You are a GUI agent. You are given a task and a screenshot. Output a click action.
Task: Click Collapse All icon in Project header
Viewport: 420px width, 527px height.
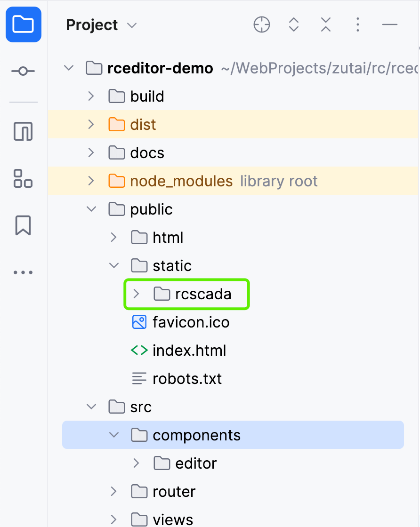(326, 24)
